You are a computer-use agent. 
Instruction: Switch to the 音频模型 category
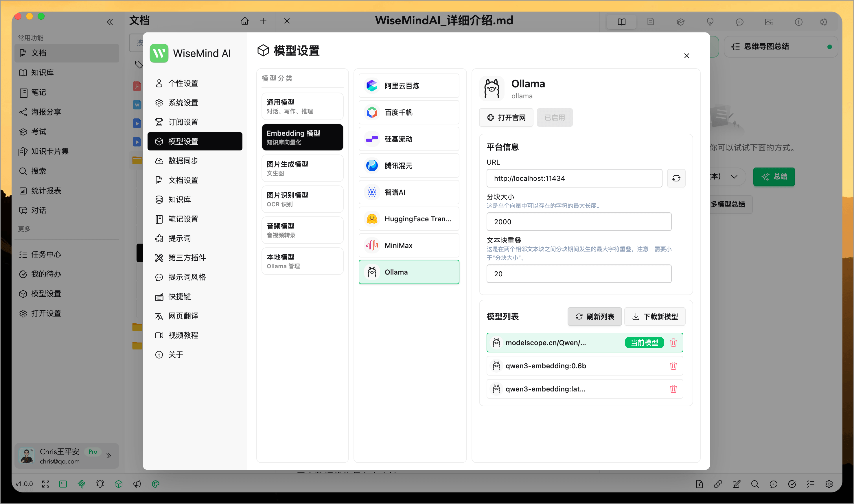pyautogui.click(x=302, y=230)
